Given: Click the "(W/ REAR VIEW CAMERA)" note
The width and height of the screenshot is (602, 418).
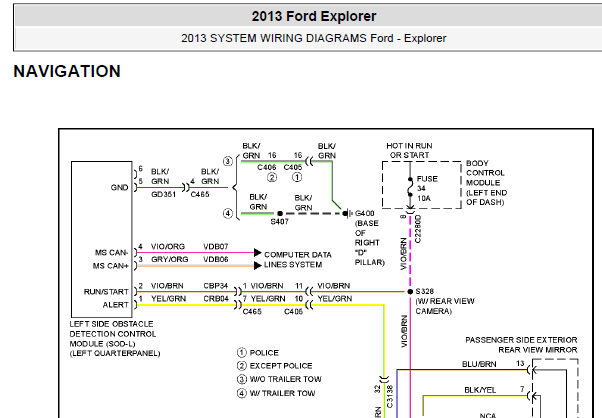Looking at the screenshot, I should [x=445, y=306].
